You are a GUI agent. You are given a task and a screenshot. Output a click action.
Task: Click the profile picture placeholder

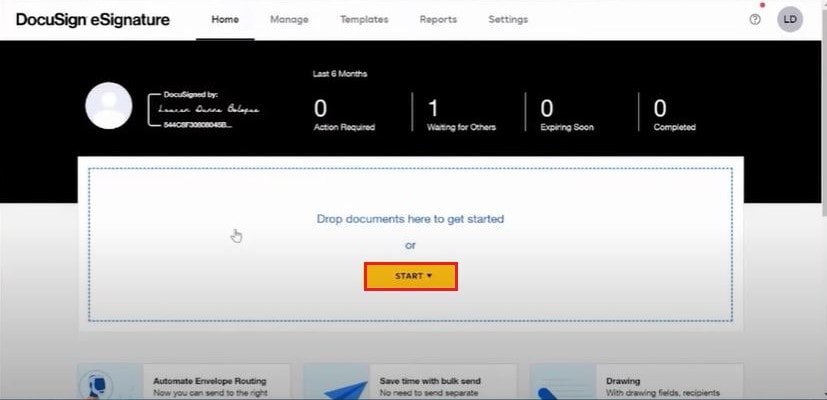109,106
